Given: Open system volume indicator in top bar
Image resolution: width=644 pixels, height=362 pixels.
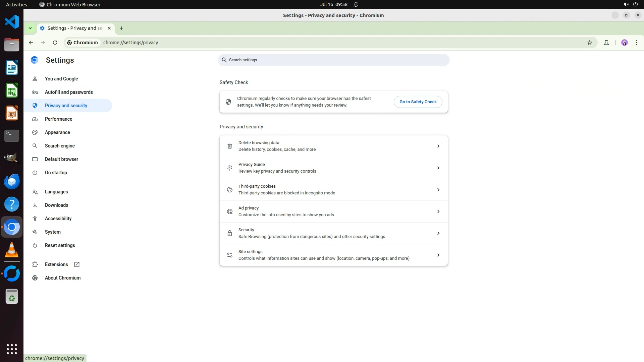Looking at the screenshot, I should pos(626,4).
